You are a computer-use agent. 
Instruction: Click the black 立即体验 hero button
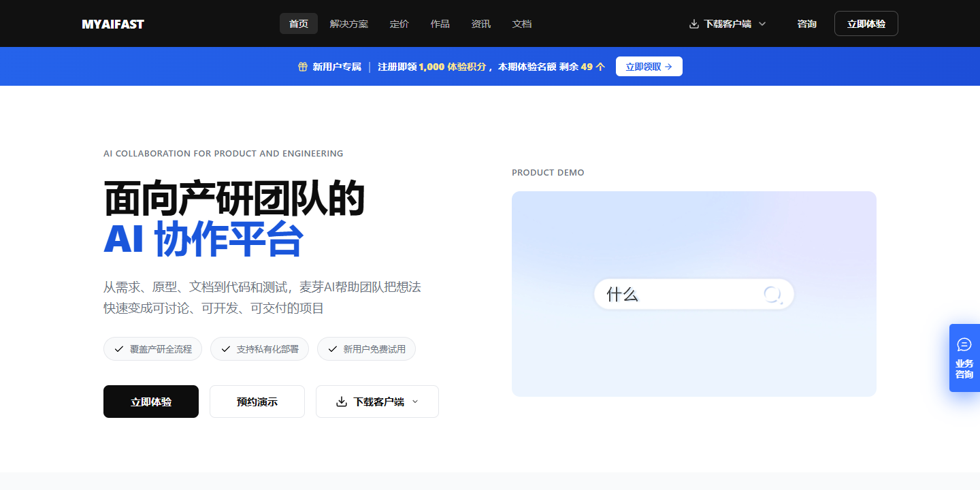click(x=151, y=402)
